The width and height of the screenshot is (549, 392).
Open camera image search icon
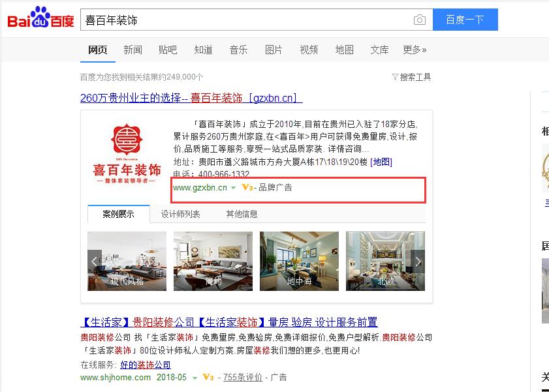coord(420,20)
